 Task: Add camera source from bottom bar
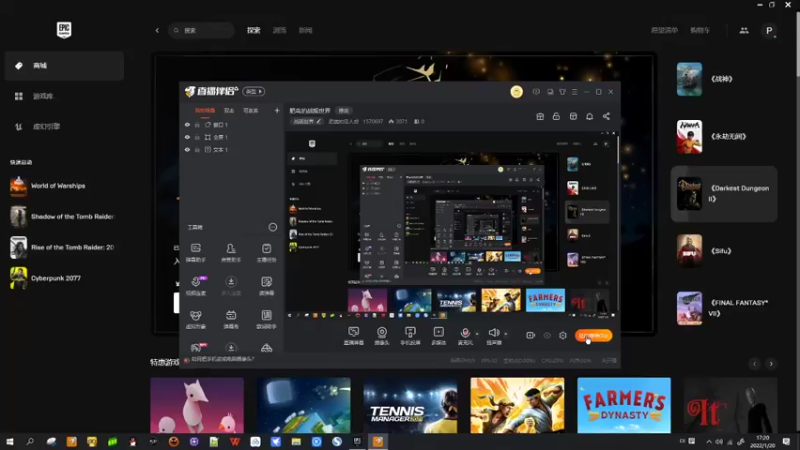click(382, 336)
